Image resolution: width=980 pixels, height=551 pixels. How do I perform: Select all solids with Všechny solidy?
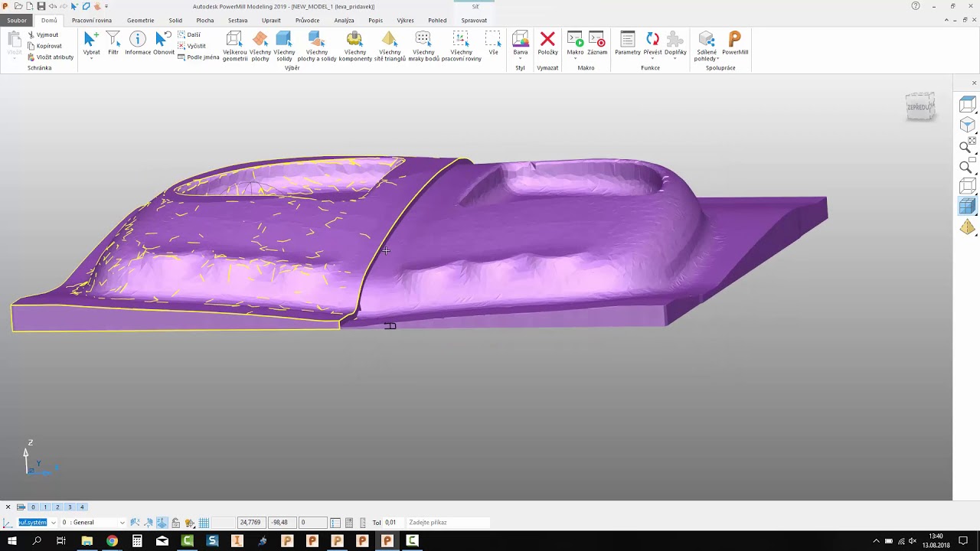[x=284, y=46]
